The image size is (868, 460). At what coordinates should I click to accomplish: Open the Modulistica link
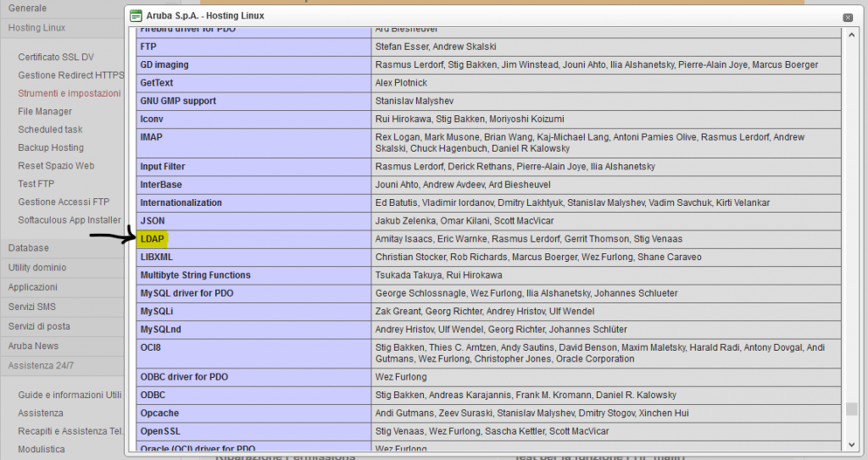coord(42,450)
